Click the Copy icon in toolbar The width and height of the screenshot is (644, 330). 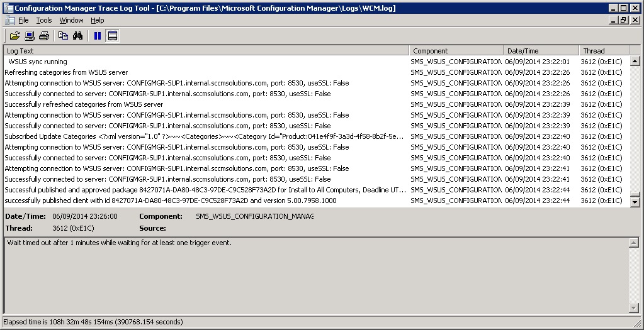pos(63,36)
